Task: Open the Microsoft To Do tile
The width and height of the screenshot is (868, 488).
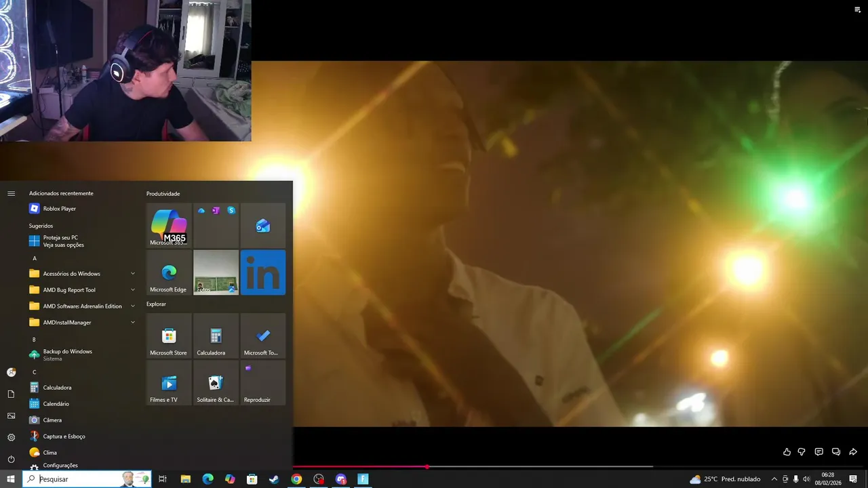Action: tap(263, 335)
